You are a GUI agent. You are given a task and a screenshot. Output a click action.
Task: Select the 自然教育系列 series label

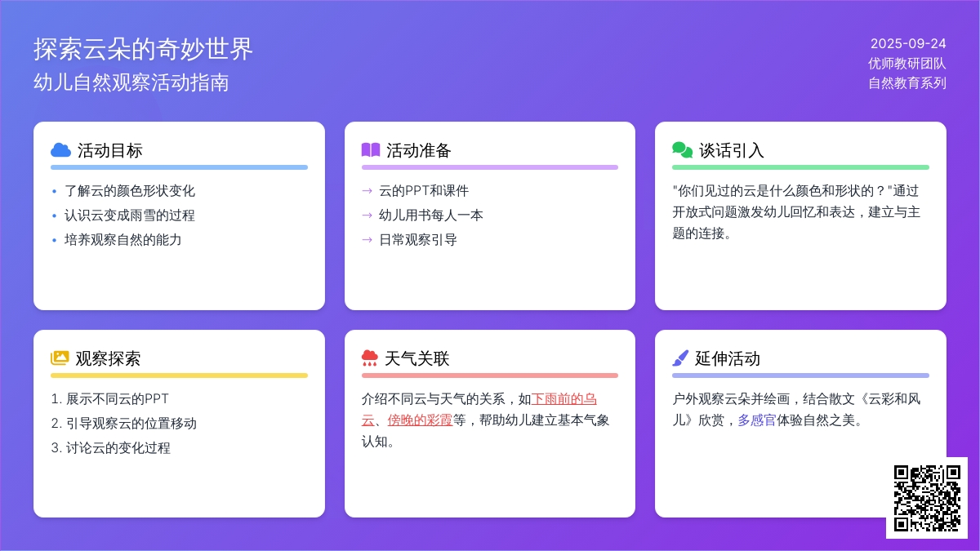click(x=906, y=83)
